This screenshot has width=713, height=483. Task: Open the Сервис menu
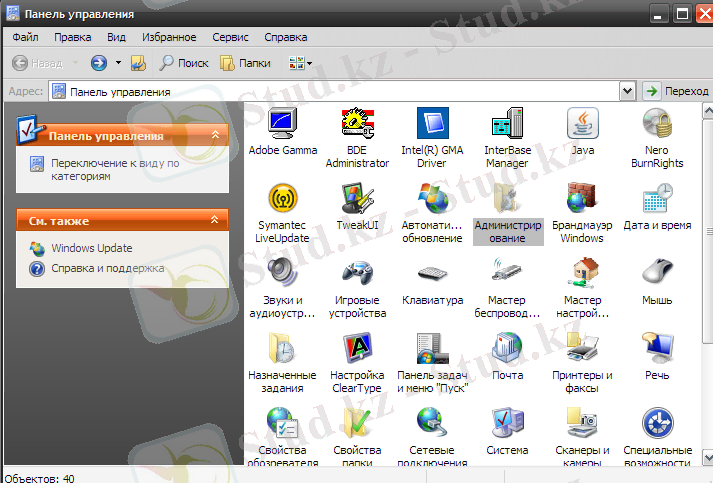231,37
